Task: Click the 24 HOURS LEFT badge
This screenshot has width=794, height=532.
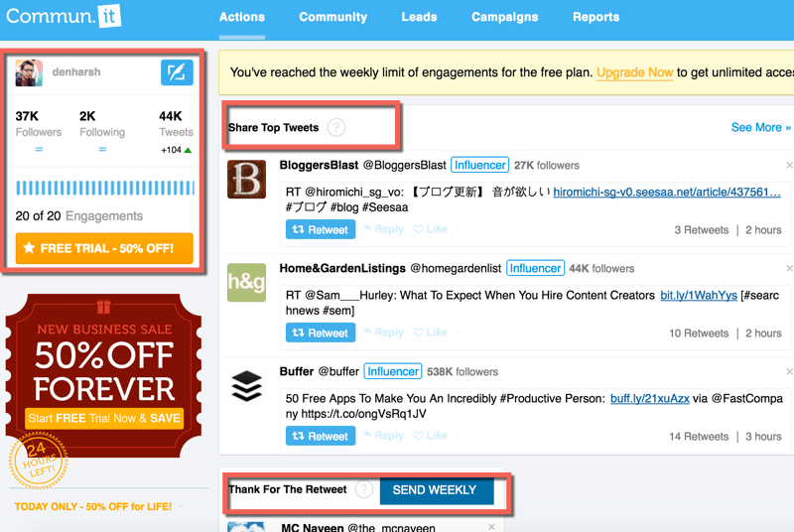Action: [x=39, y=461]
